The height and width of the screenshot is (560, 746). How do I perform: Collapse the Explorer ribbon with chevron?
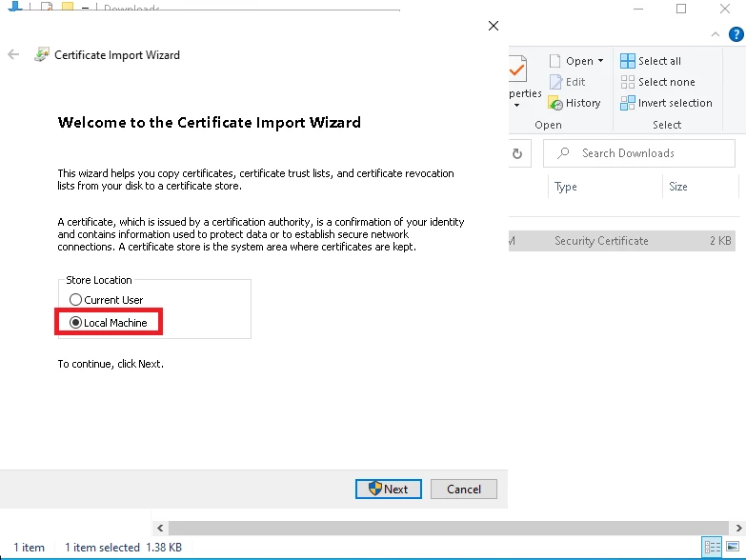point(716,34)
